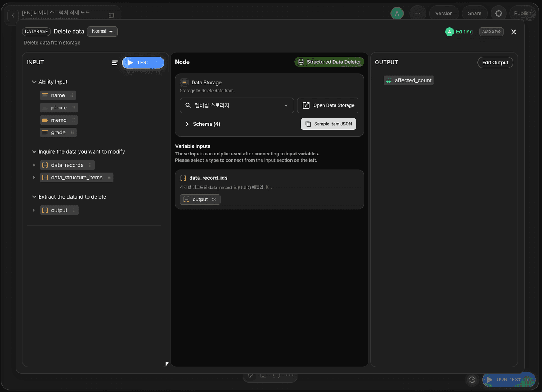Click the "Delete data" node title
Screen dimensions: 542x392
[69, 32]
